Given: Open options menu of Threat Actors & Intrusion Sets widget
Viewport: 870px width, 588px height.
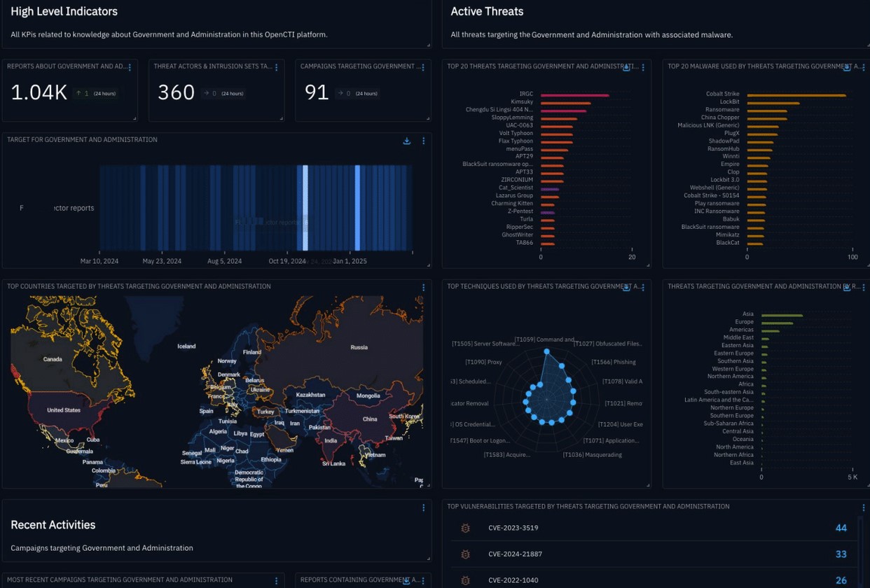Looking at the screenshot, I should [x=277, y=68].
